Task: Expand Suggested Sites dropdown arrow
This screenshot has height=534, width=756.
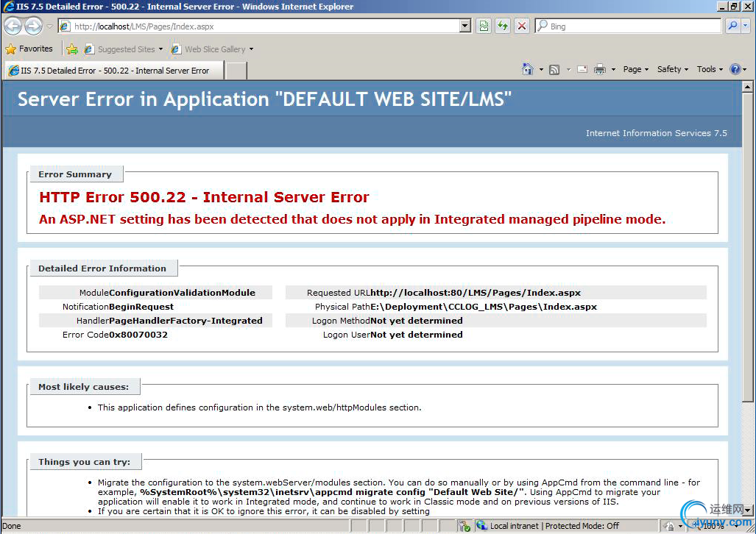Action: coord(161,49)
